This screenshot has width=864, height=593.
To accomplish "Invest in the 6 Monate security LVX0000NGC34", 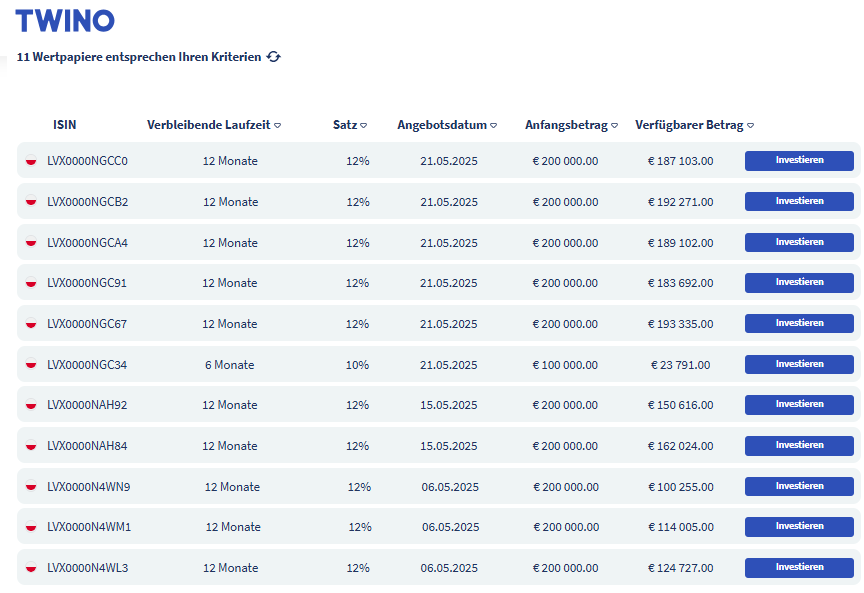I will coord(799,364).
